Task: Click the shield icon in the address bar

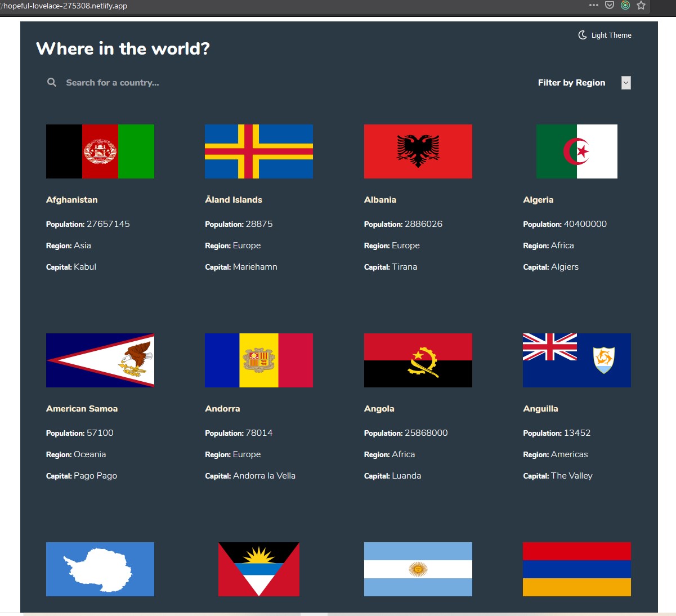Action: tap(609, 6)
